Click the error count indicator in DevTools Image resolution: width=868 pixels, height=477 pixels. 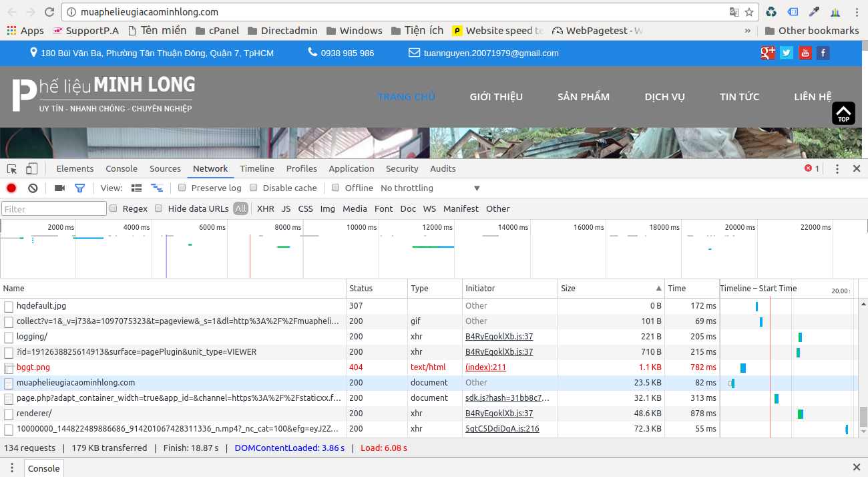[812, 169]
